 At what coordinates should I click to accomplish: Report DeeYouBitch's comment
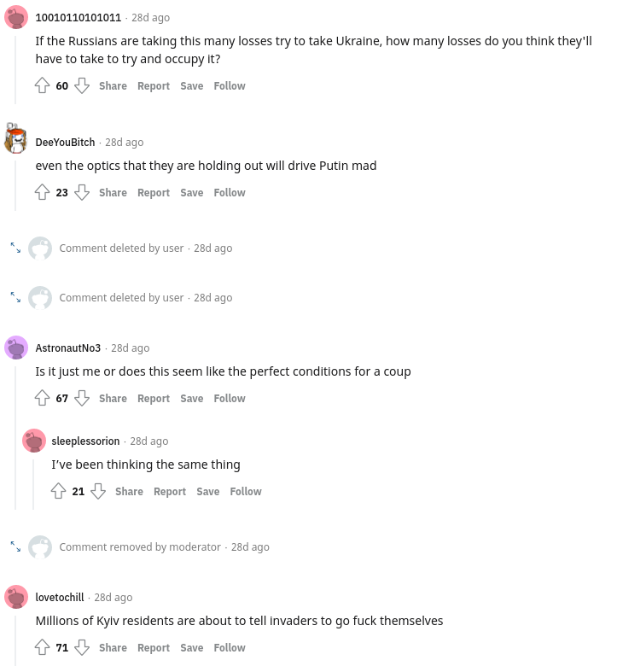pyautogui.click(x=154, y=192)
